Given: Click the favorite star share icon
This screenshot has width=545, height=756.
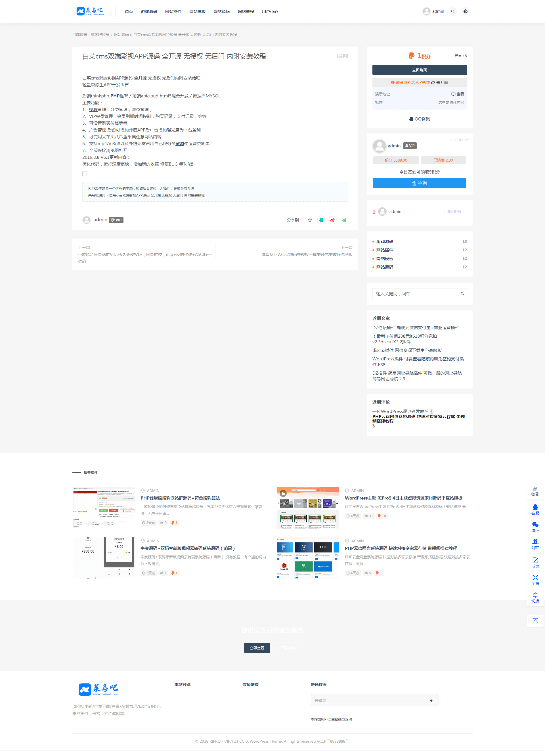Looking at the screenshot, I should [310, 220].
